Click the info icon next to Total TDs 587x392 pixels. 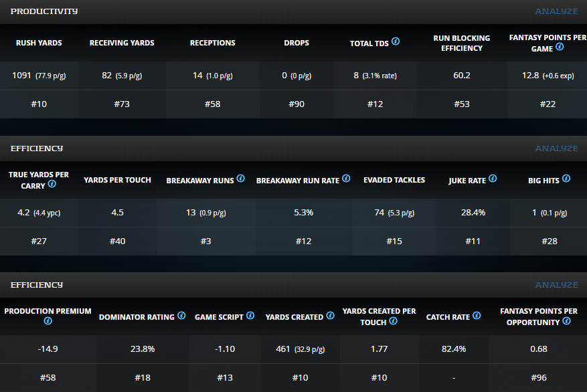point(396,41)
